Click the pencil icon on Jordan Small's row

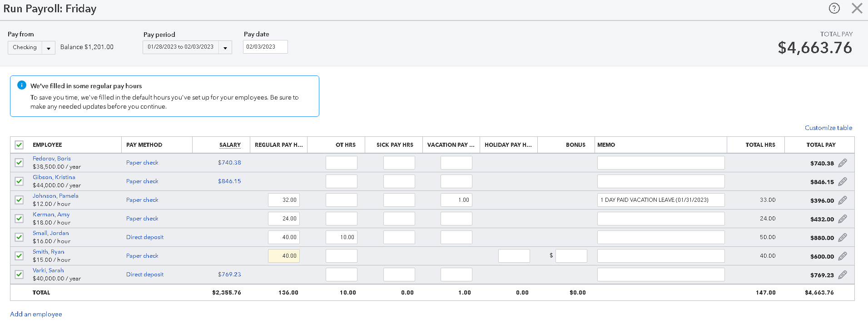pyautogui.click(x=843, y=237)
